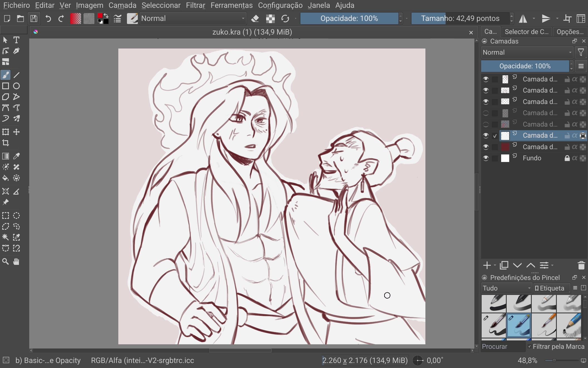The image size is (588, 368).
Task: Hide the dark red Camada layer
Action: (x=486, y=147)
